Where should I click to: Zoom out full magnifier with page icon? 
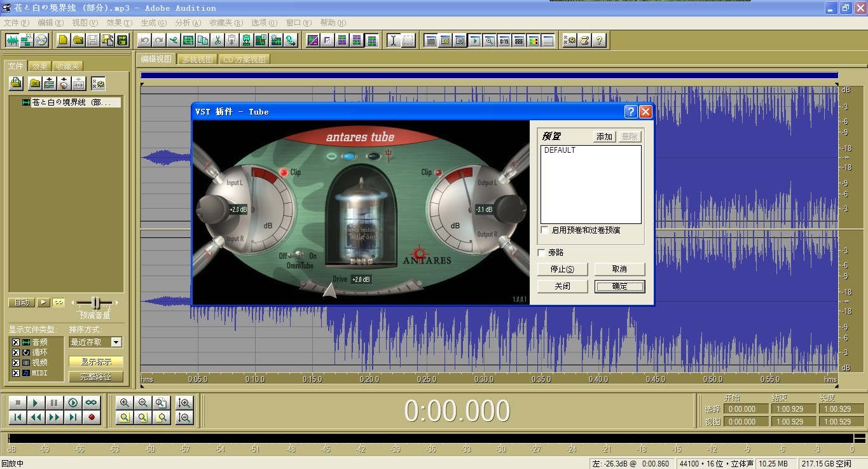(162, 403)
